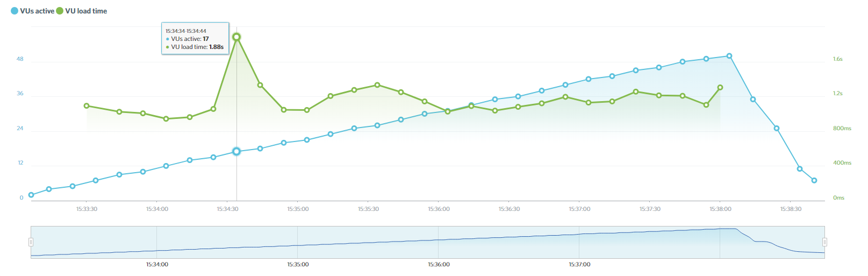The width and height of the screenshot is (868, 276).
Task: Click the 15:33:30 x-axis time label
Action: [x=87, y=209]
